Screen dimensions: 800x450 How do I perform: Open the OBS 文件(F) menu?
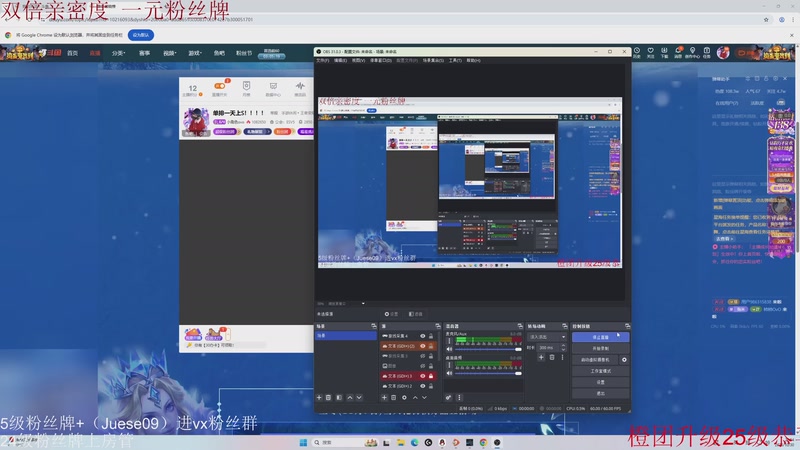(x=322, y=60)
